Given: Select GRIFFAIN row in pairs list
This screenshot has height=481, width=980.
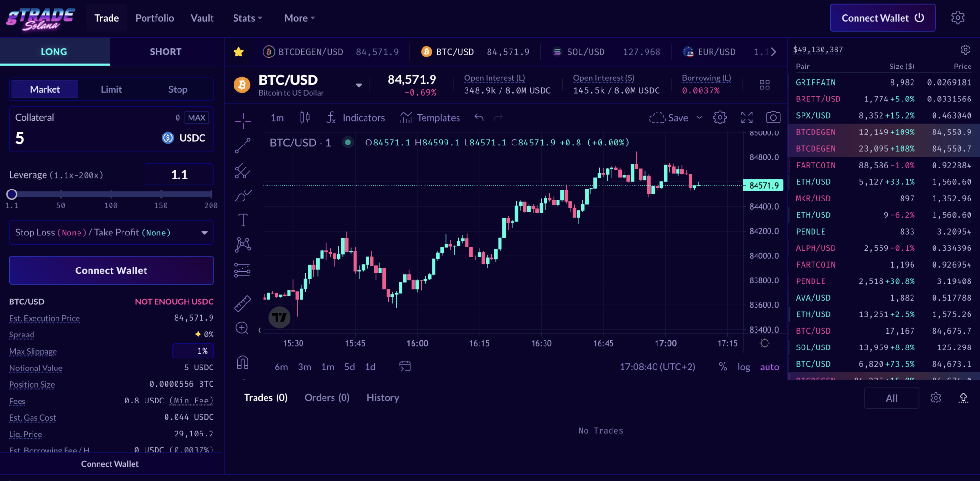Looking at the screenshot, I should (883, 83).
